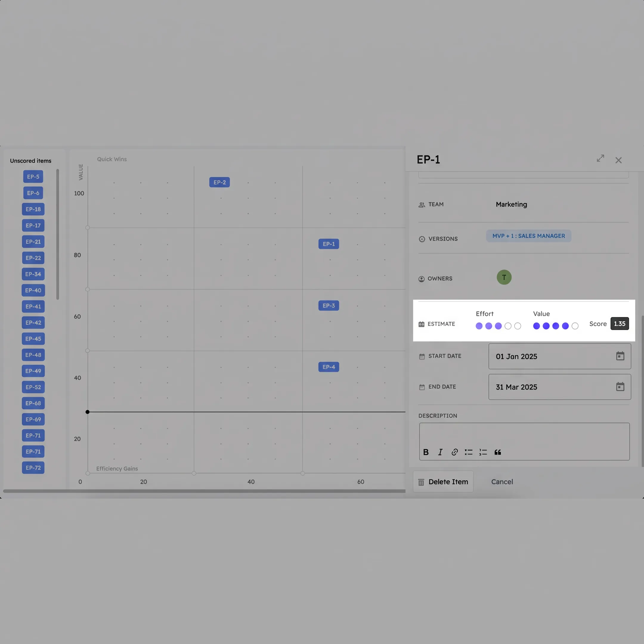Set Value to the second dot

click(546, 326)
